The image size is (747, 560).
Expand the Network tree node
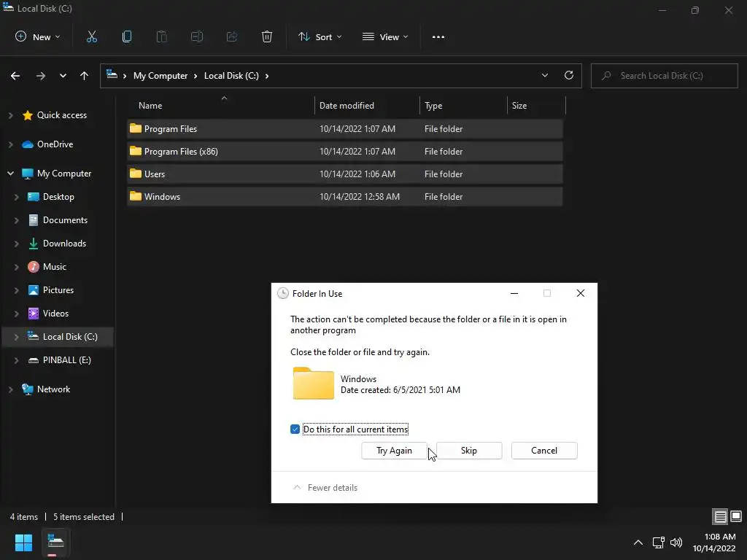tap(10, 389)
